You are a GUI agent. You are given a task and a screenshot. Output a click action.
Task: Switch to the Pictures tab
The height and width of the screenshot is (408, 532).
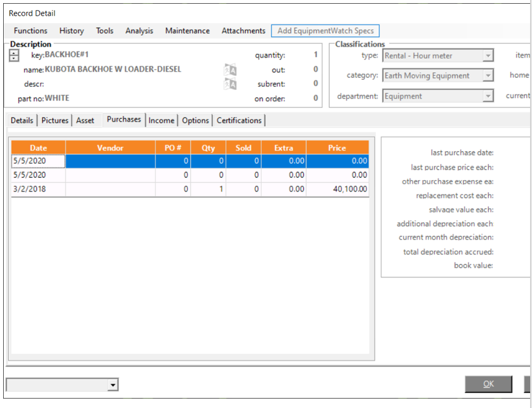click(55, 121)
